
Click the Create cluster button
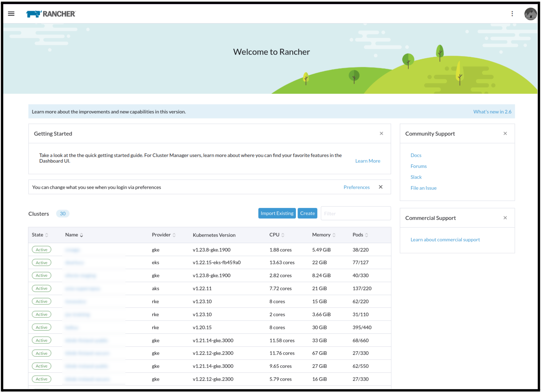307,213
